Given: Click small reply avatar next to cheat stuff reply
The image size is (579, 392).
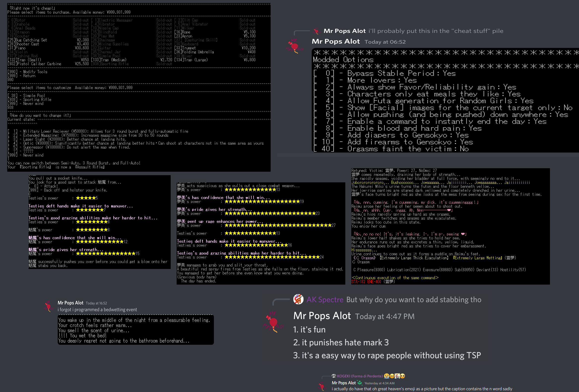Looking at the screenshot, I should pos(316,31).
